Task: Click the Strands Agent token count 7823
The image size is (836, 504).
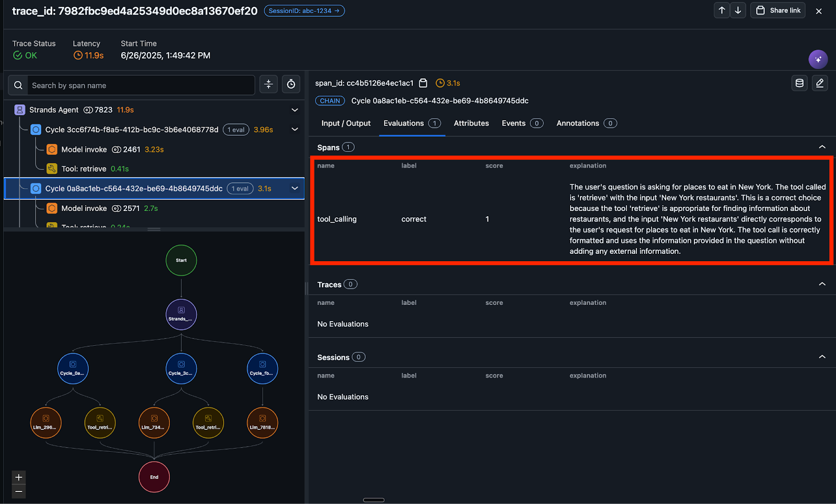Action: coord(98,110)
